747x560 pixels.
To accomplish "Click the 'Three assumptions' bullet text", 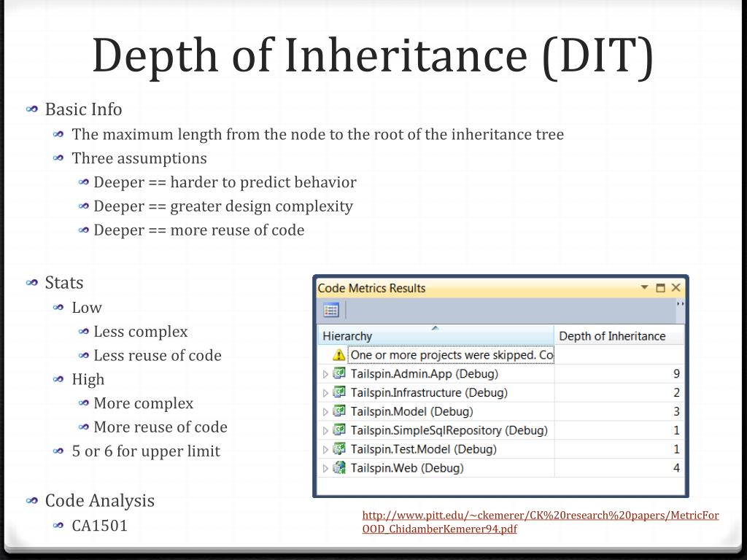I will point(139,158).
